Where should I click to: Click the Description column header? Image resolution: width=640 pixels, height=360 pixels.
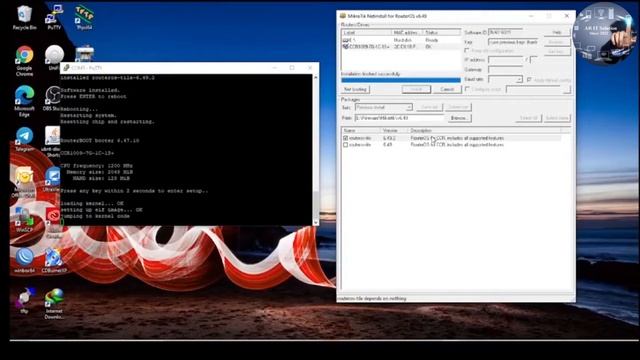[484, 131]
